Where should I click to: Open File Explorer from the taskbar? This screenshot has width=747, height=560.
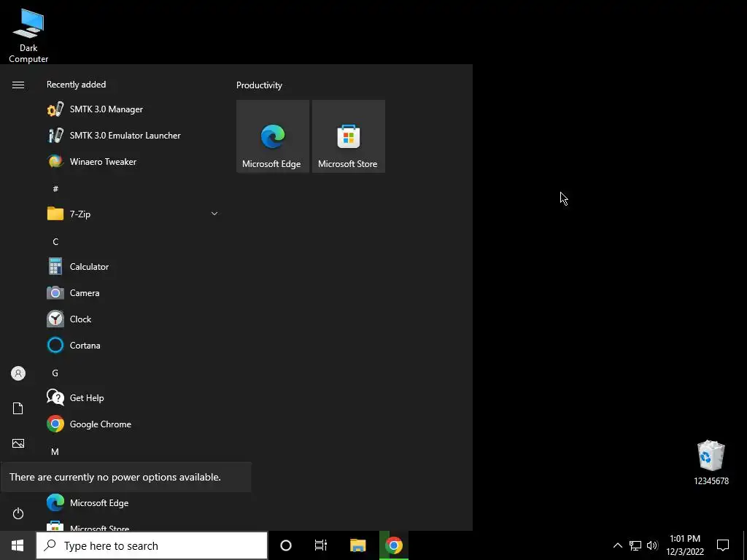tap(357, 545)
